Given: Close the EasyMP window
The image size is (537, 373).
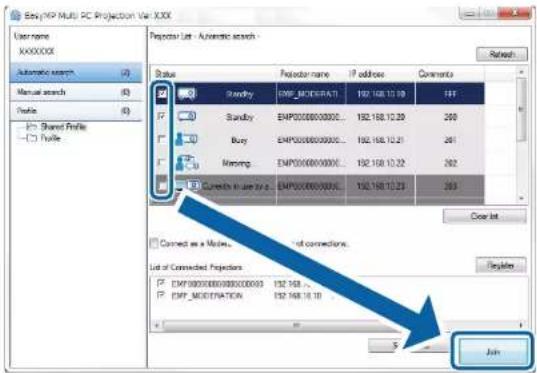Looking at the screenshot, I should click(x=514, y=14).
